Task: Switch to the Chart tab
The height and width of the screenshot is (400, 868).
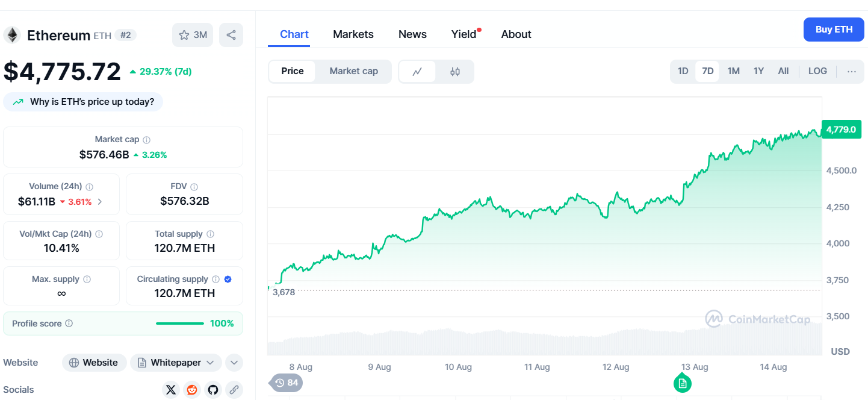Action: pyautogui.click(x=294, y=34)
